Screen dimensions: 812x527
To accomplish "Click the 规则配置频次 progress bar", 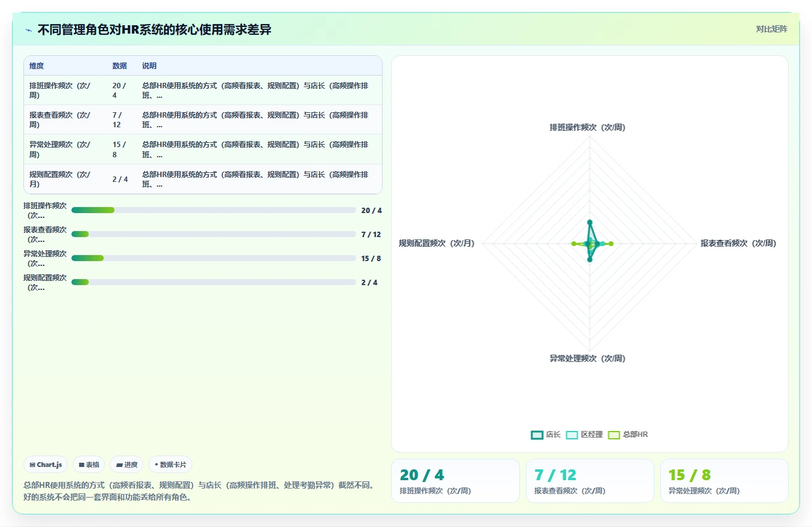I will [x=213, y=282].
